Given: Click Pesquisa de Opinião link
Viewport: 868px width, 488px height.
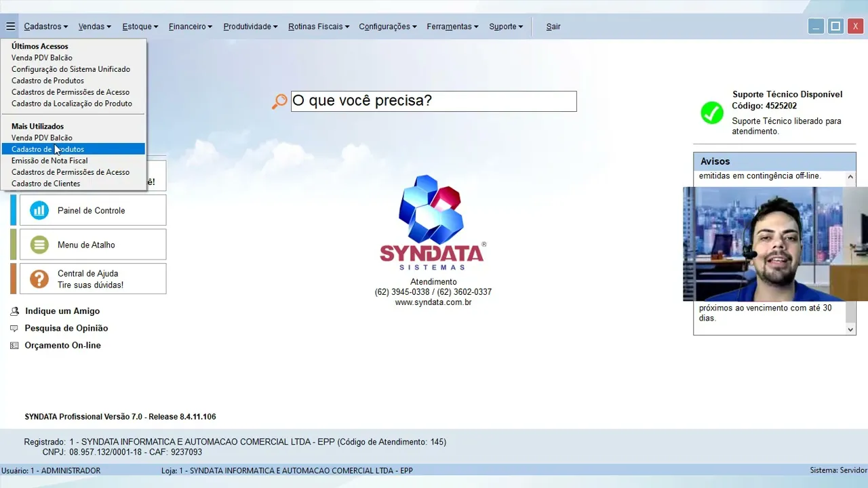Looking at the screenshot, I should pos(66,328).
